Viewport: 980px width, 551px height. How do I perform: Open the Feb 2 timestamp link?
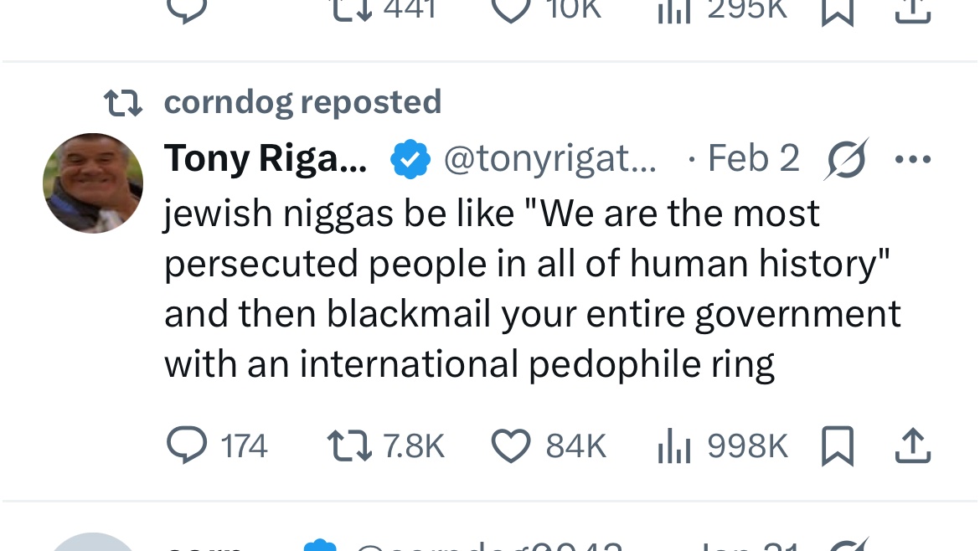tap(753, 158)
